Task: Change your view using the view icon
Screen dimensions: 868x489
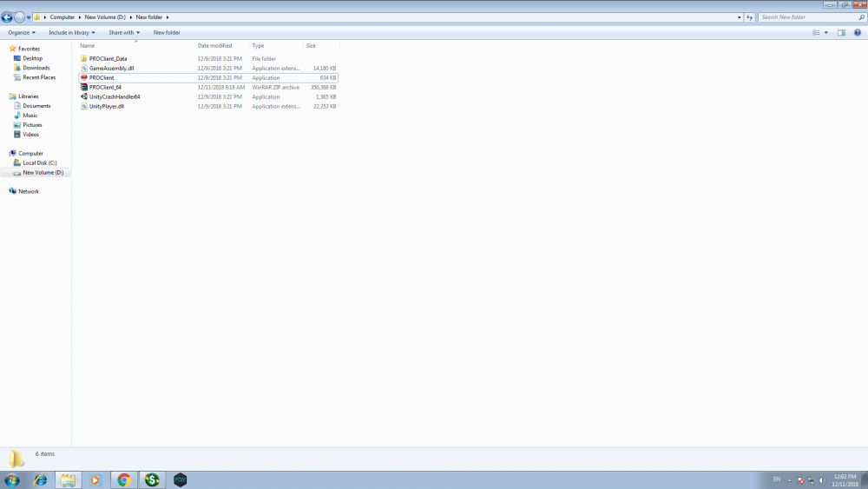Action: (x=816, y=32)
